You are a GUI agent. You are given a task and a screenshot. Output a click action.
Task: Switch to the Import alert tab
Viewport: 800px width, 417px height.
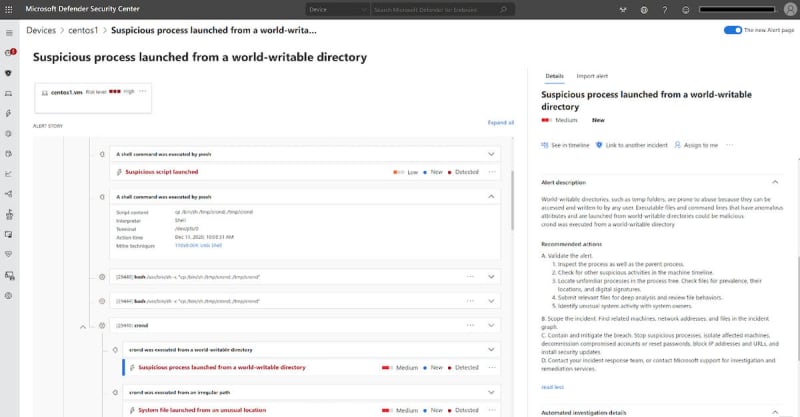pos(592,76)
